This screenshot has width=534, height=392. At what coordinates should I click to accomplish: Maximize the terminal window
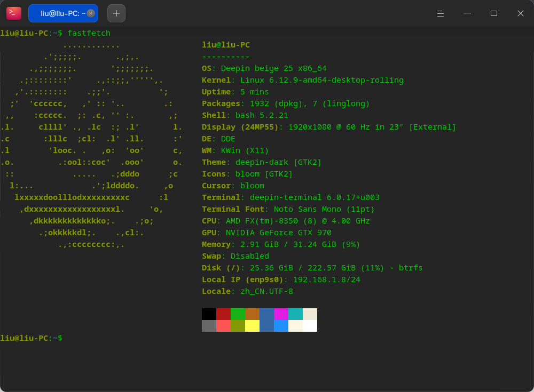[x=494, y=13]
